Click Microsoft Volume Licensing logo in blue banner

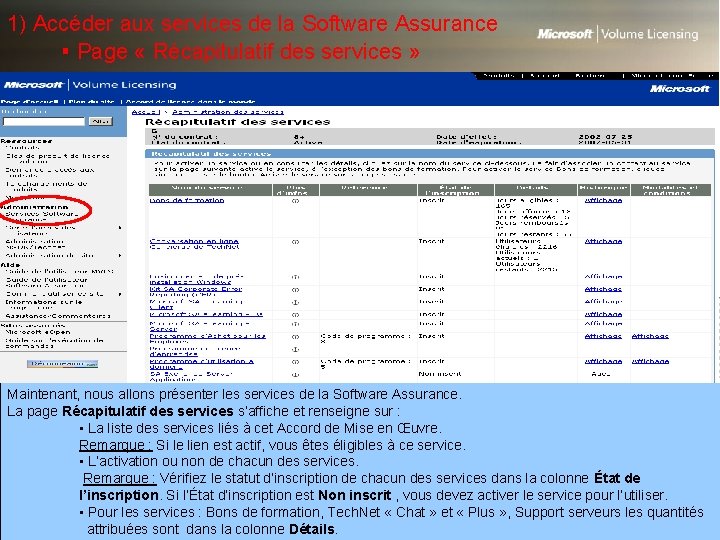(90, 85)
